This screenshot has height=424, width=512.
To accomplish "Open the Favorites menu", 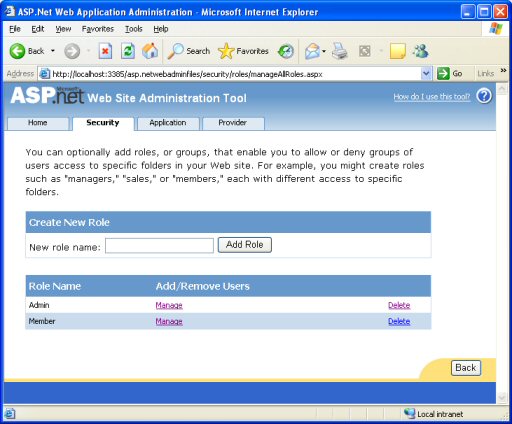I will pos(98,29).
